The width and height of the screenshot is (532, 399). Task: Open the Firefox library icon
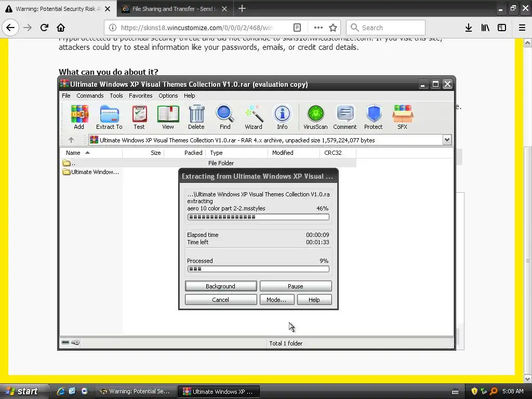point(485,28)
